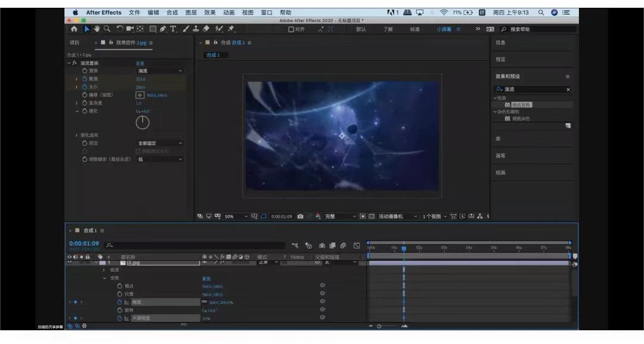Switch to the 项目 panel tab
Image resolution: width=644 pixels, height=344 pixels.
(75, 43)
